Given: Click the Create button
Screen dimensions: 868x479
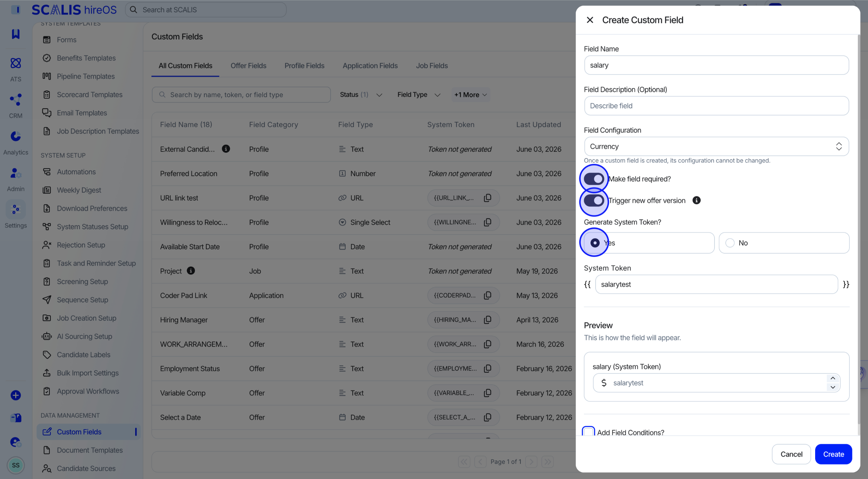Looking at the screenshot, I should (x=833, y=454).
